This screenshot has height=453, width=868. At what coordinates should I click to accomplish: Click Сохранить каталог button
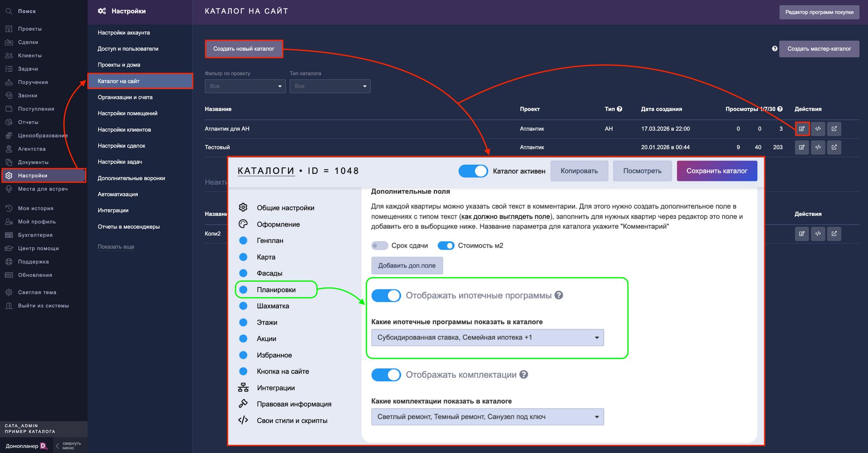pyautogui.click(x=717, y=171)
